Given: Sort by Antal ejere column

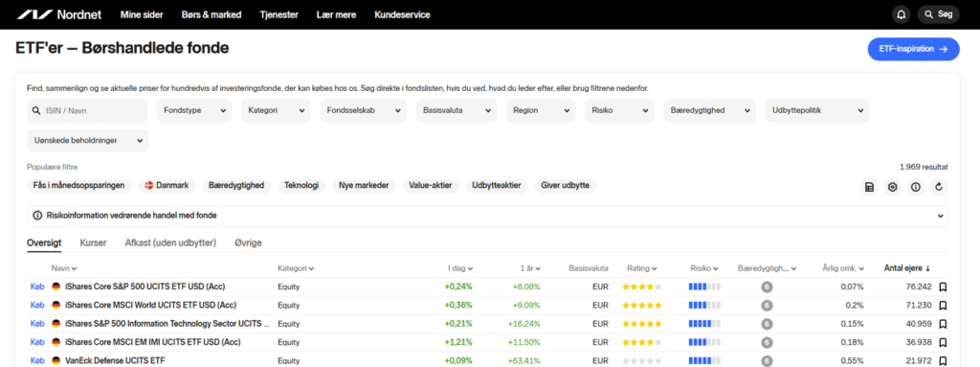Looking at the screenshot, I should coord(907,268).
